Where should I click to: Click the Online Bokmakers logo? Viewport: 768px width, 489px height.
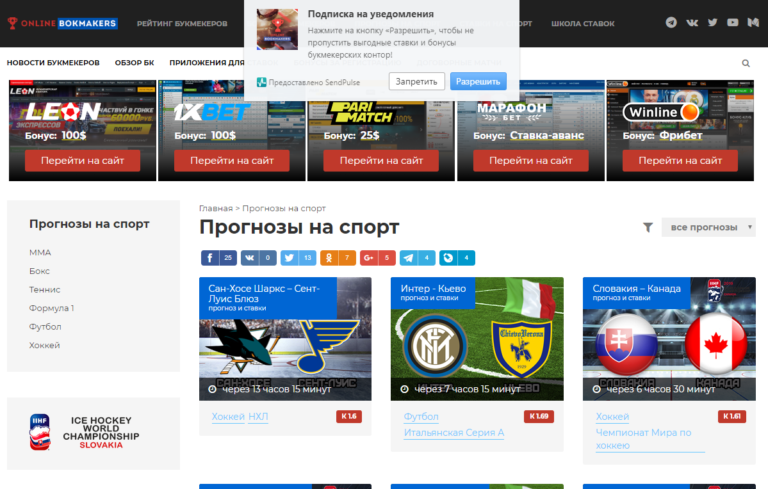(62, 23)
